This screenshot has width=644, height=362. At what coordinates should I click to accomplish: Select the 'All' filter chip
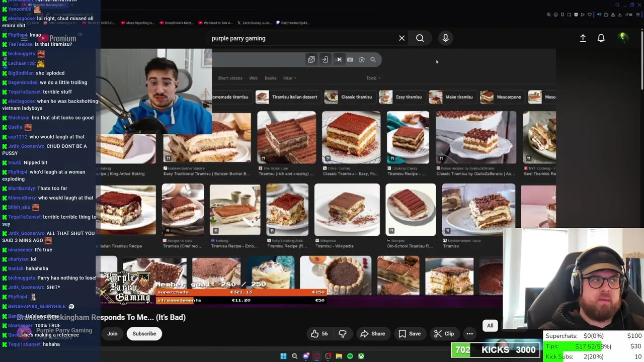pyautogui.click(x=490, y=326)
